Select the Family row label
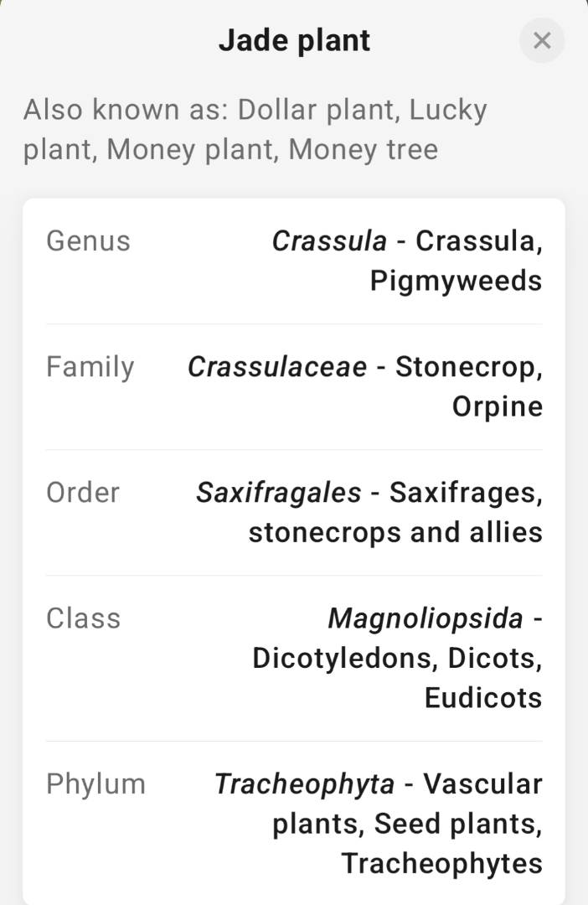This screenshot has height=905, width=588. pos(90,367)
